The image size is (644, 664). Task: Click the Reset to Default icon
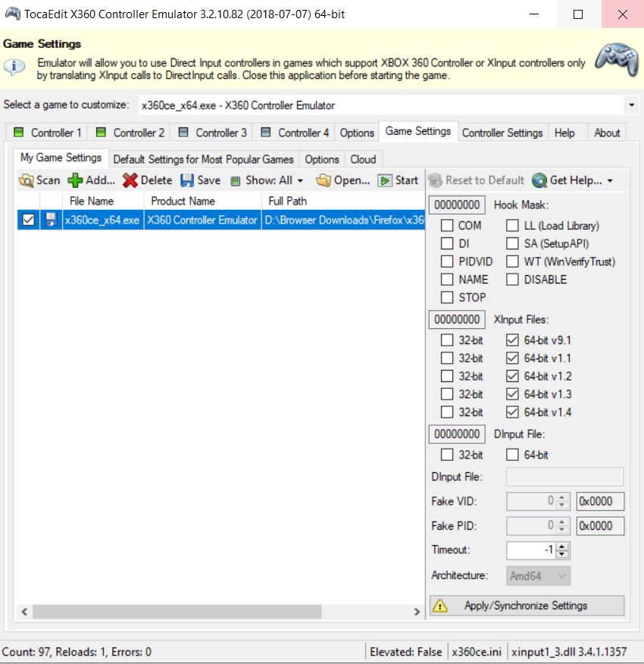(435, 181)
